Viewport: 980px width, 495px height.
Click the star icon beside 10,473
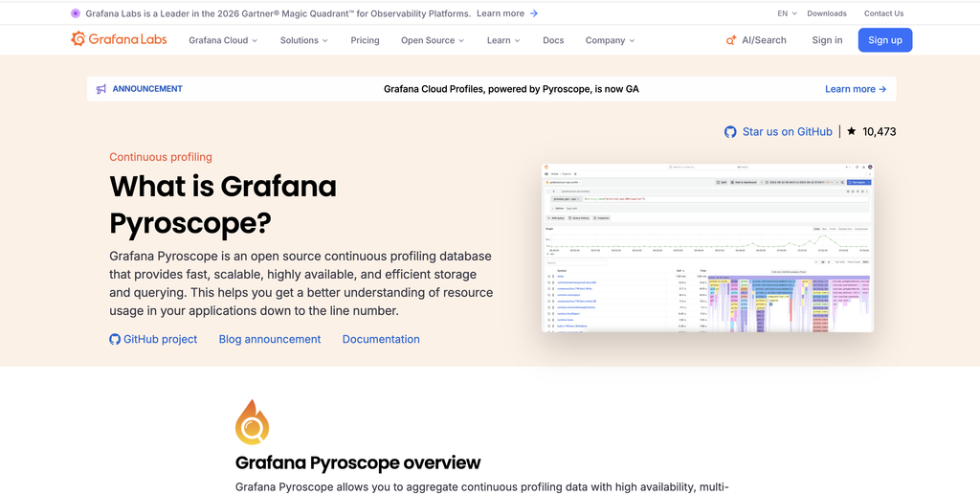852,131
